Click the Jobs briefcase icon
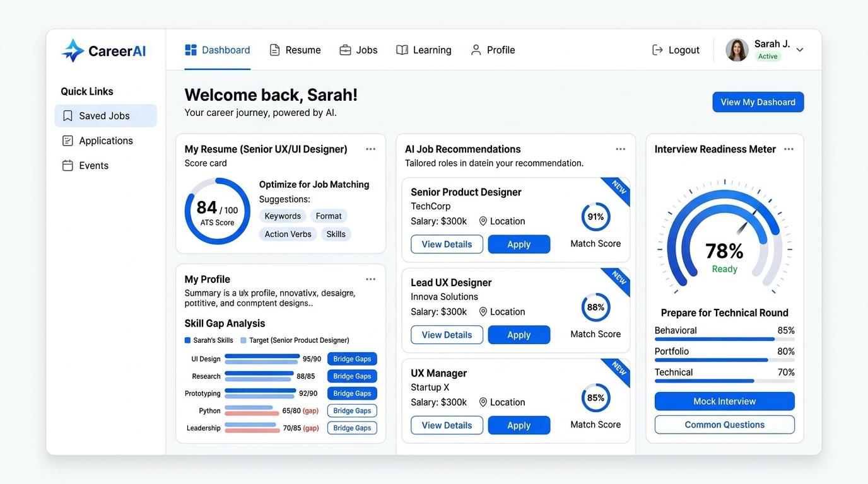868x484 pixels. (345, 50)
